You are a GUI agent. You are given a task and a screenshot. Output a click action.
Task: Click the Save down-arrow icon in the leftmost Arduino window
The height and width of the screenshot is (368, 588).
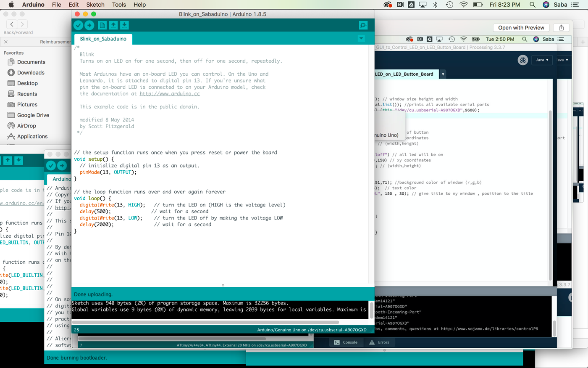18,160
